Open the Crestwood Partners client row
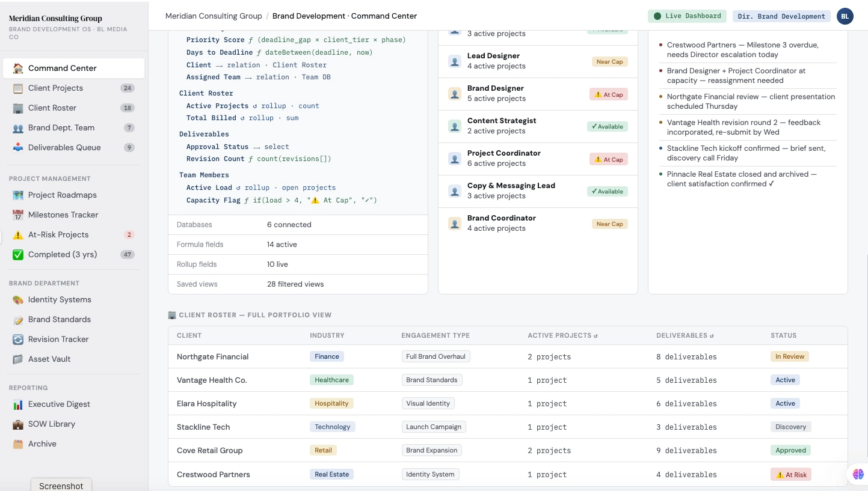This screenshot has height=491, width=868. tap(213, 474)
